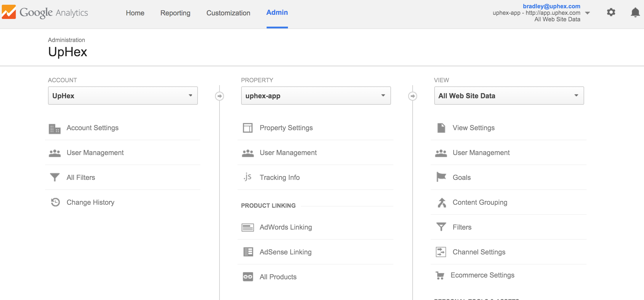Click the Account Settings building icon

click(x=55, y=129)
